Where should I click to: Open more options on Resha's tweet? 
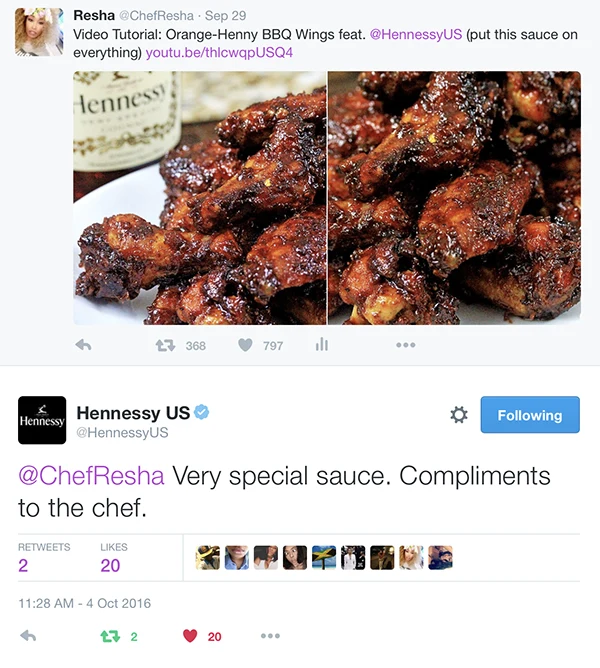pyautogui.click(x=405, y=345)
